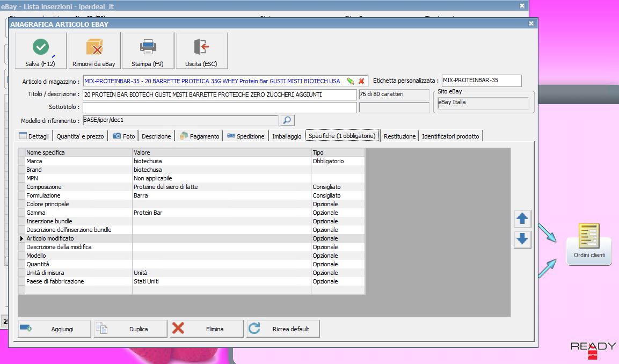The image size is (619, 364).
Task: Click Rimuovi da eBay button
Action: point(94,51)
